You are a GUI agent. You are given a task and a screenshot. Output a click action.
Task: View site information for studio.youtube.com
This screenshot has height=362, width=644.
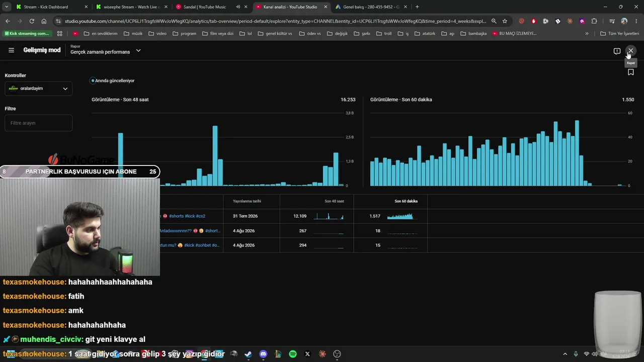pos(58,21)
